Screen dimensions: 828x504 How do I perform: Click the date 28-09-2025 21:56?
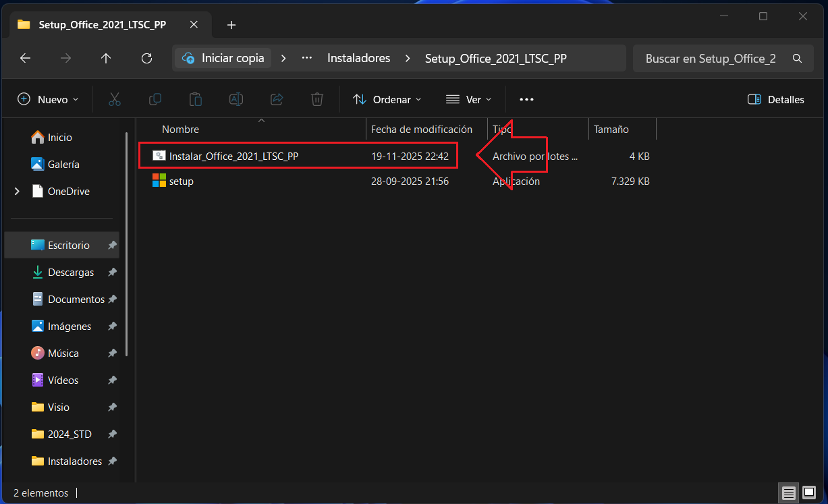[410, 181]
